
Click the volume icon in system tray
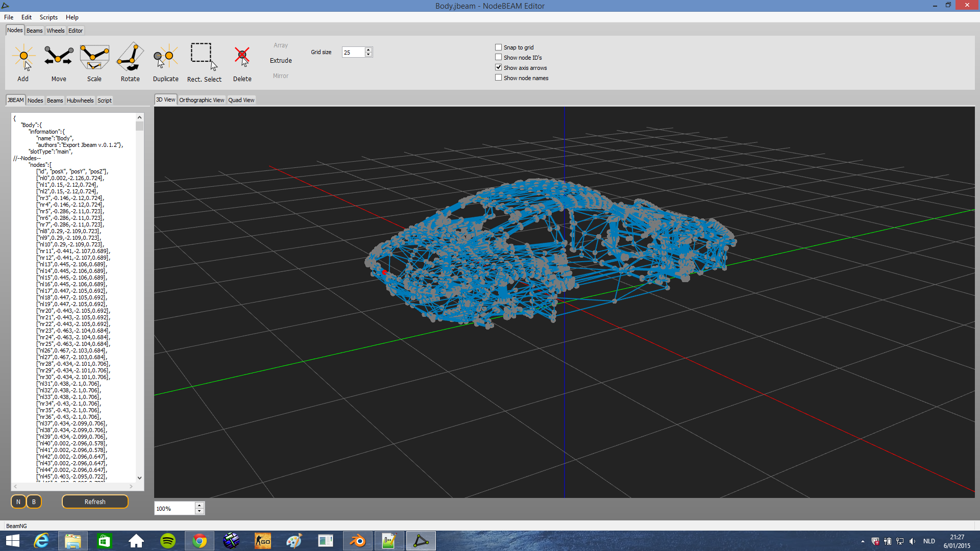(x=912, y=541)
